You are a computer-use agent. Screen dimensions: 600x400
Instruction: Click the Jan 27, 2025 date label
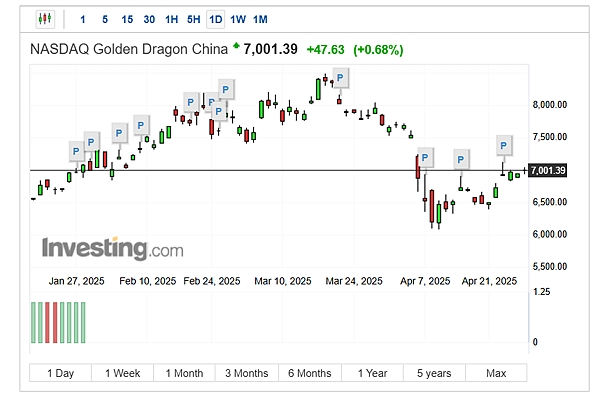point(77,281)
